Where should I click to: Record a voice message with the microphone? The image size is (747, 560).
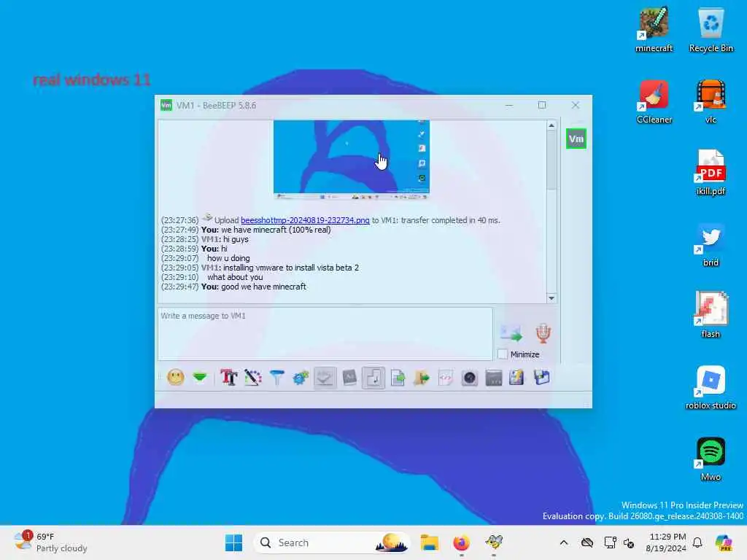pos(543,333)
